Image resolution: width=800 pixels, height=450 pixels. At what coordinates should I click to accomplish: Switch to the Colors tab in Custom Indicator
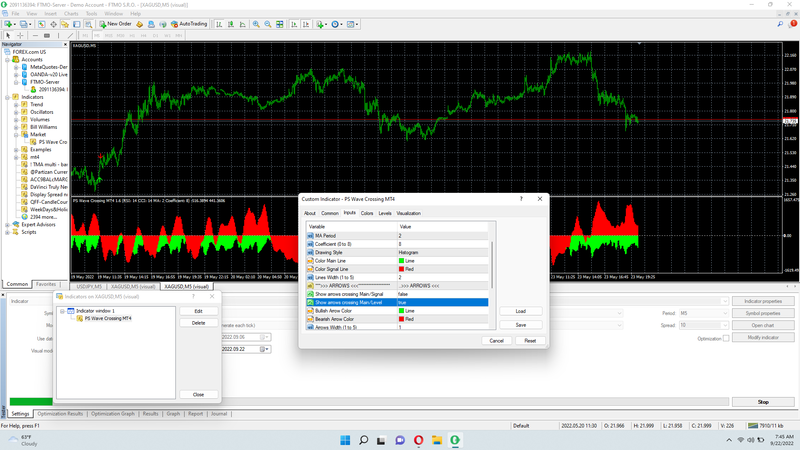point(367,213)
